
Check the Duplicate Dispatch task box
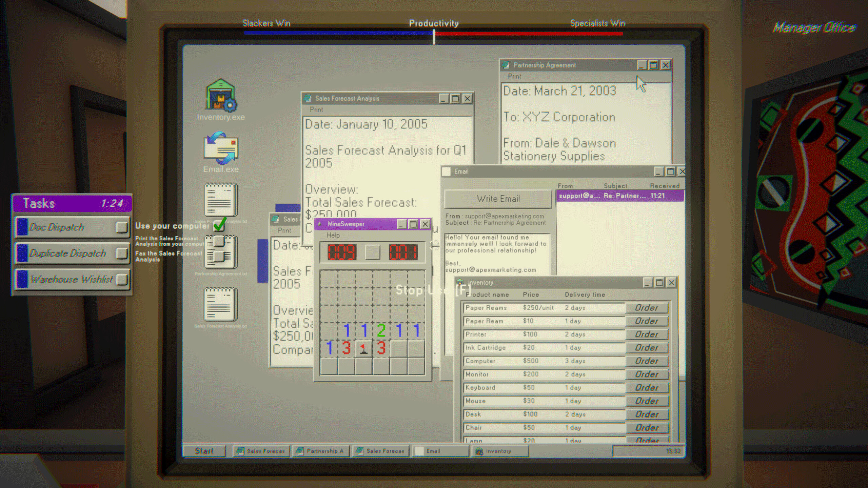click(122, 253)
